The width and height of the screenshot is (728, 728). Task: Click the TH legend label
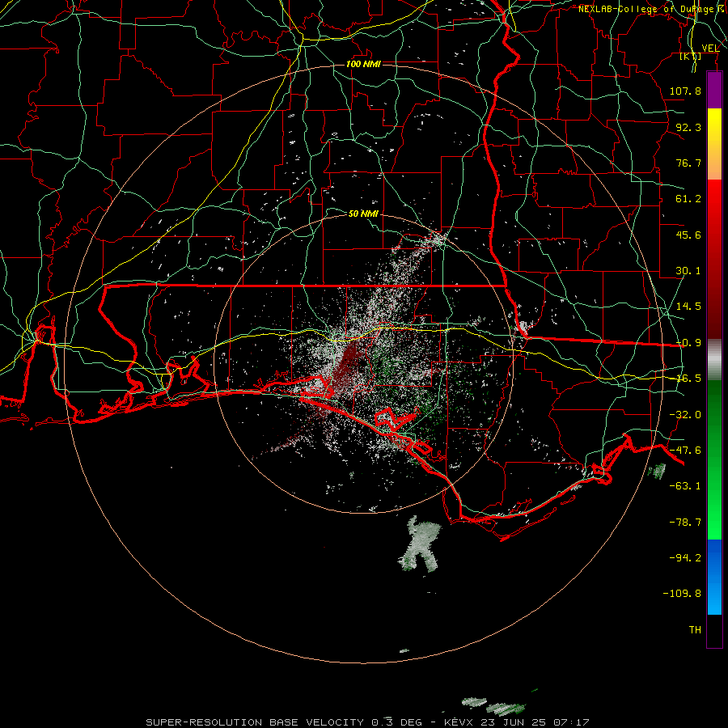click(x=695, y=630)
